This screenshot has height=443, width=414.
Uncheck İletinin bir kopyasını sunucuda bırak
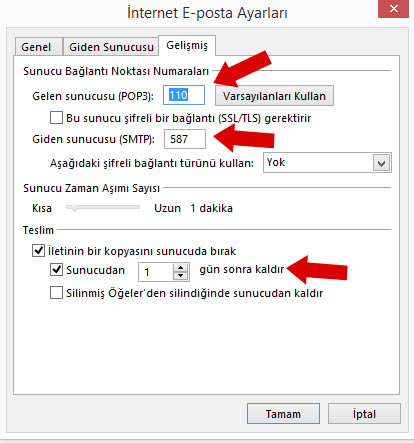pos(38,250)
